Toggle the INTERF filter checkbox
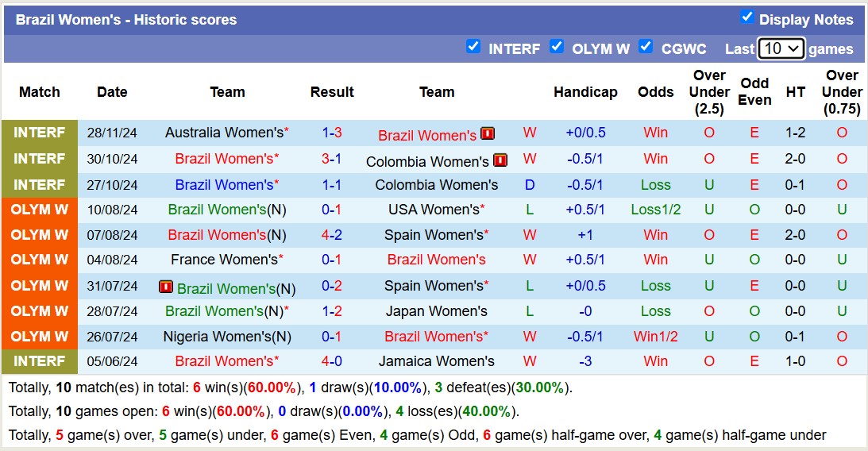The image size is (868, 451). click(473, 47)
